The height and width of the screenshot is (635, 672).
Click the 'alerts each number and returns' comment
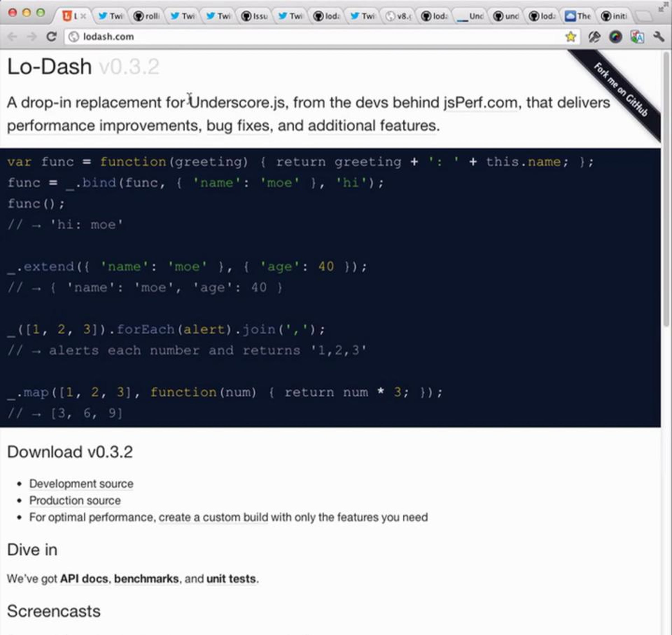[187, 350]
